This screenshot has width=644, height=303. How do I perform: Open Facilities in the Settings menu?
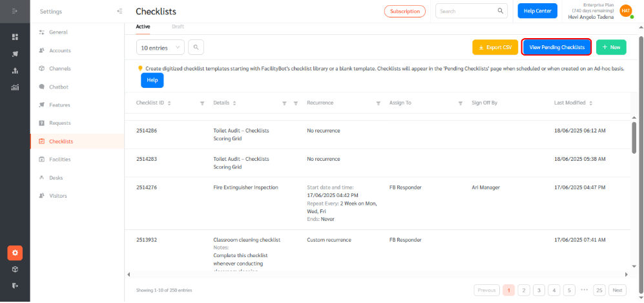[x=59, y=159]
